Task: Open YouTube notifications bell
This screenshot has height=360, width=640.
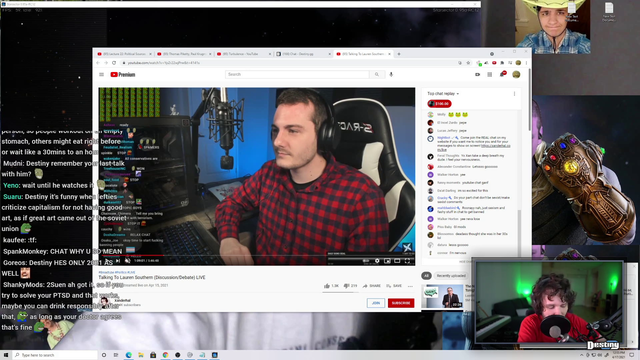Action: coord(502,74)
